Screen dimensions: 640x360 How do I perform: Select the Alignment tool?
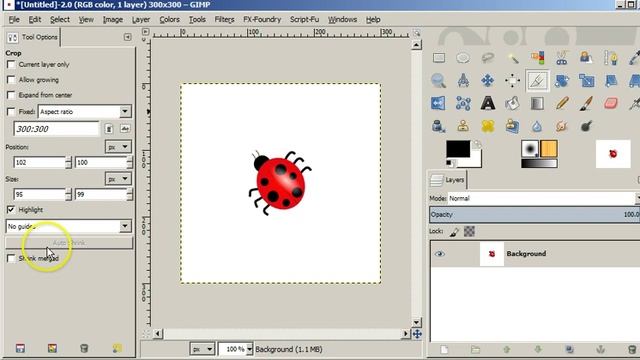(513, 80)
